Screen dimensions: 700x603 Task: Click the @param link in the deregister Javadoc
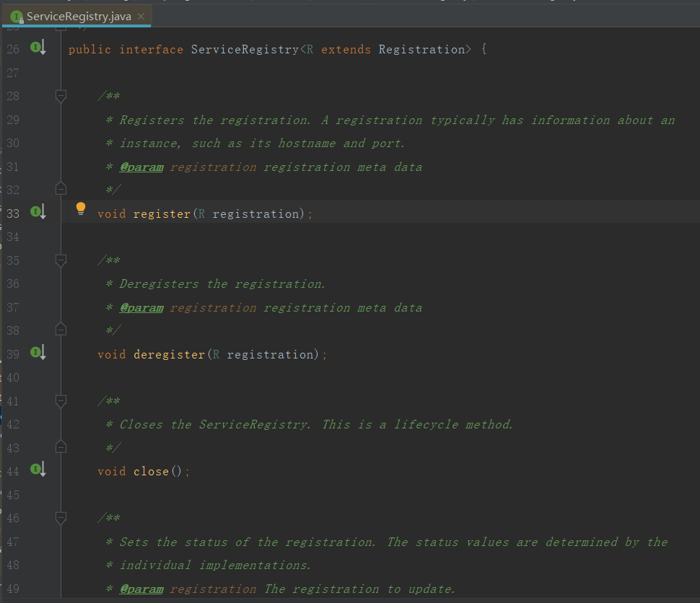point(141,307)
